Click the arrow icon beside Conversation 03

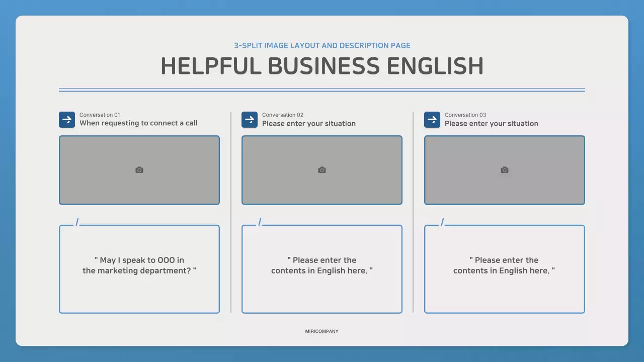432,120
